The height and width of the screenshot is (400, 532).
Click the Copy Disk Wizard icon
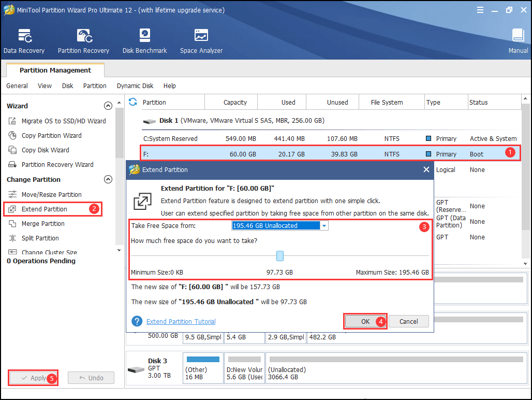pos(12,150)
